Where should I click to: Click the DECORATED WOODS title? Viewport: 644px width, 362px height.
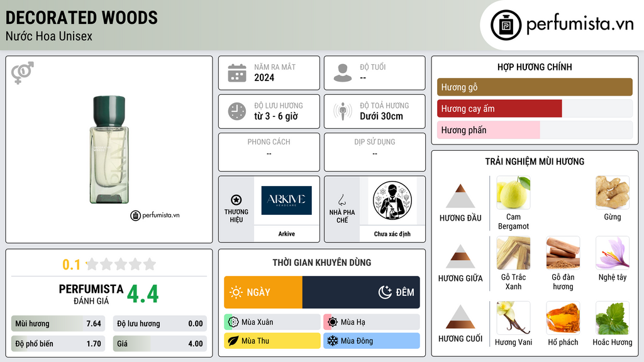[x=81, y=18]
